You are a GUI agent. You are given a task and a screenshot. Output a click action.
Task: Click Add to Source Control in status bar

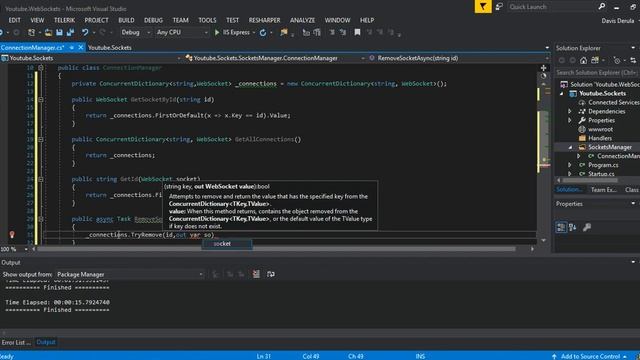pyautogui.click(x=590, y=356)
